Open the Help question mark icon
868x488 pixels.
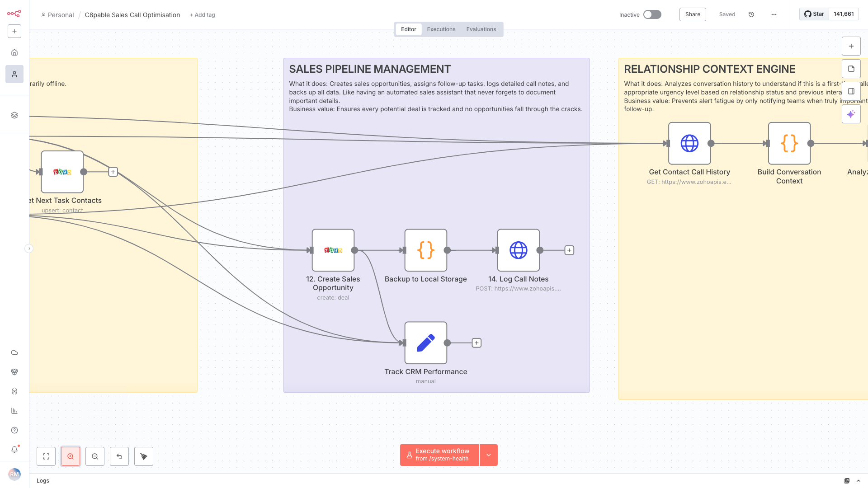pyautogui.click(x=14, y=430)
